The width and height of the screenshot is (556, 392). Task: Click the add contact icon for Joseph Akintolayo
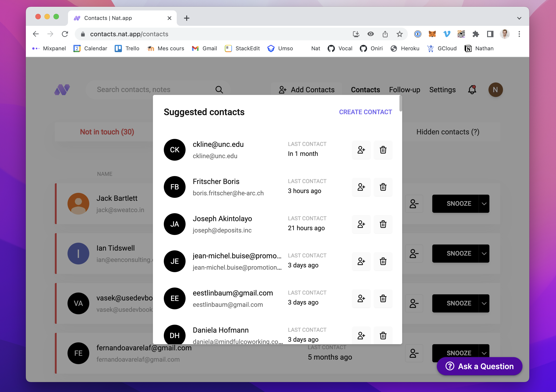[361, 224]
